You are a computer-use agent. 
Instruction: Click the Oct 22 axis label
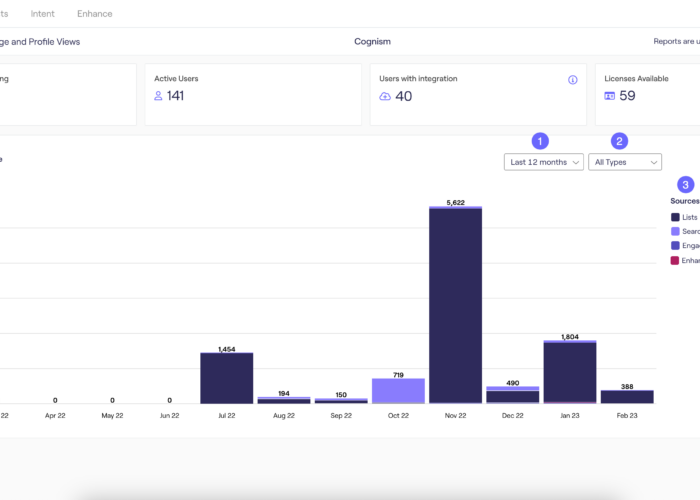[398, 416]
